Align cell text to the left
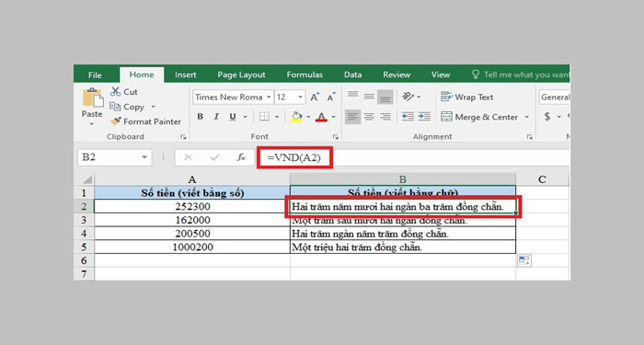The height and width of the screenshot is (345, 644). click(x=352, y=117)
